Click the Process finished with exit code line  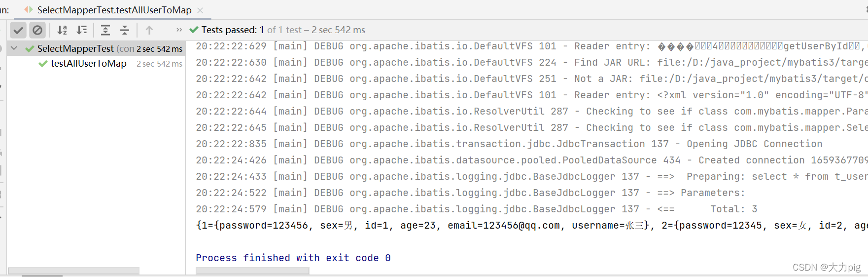coord(293,258)
